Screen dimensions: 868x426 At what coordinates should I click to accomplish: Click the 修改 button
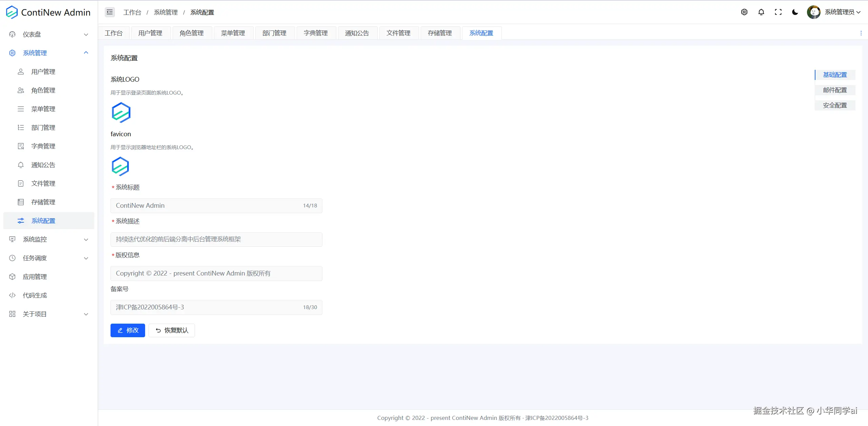pos(128,330)
